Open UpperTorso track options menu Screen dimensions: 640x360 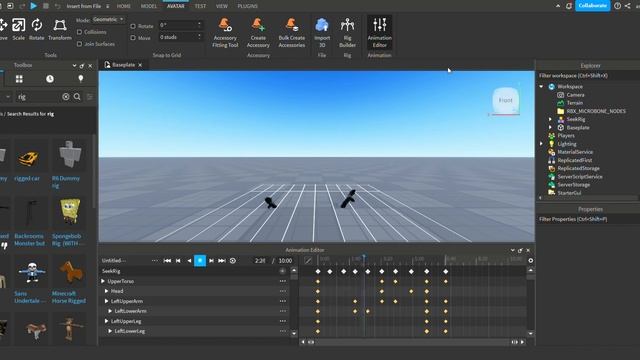[282, 281]
